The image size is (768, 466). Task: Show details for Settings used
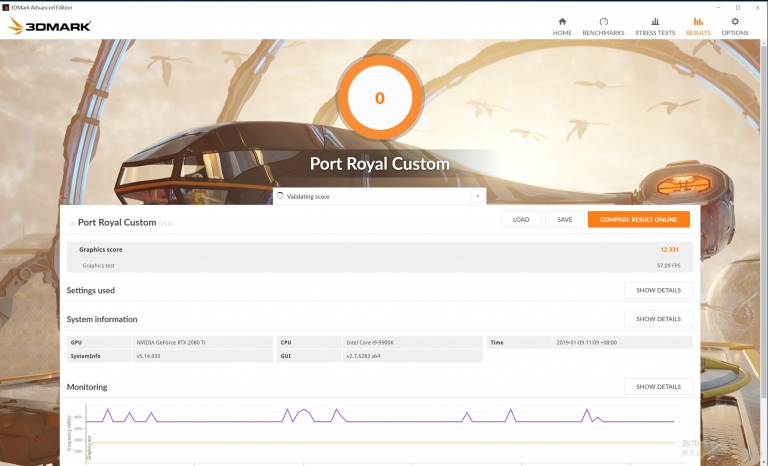pyautogui.click(x=658, y=290)
